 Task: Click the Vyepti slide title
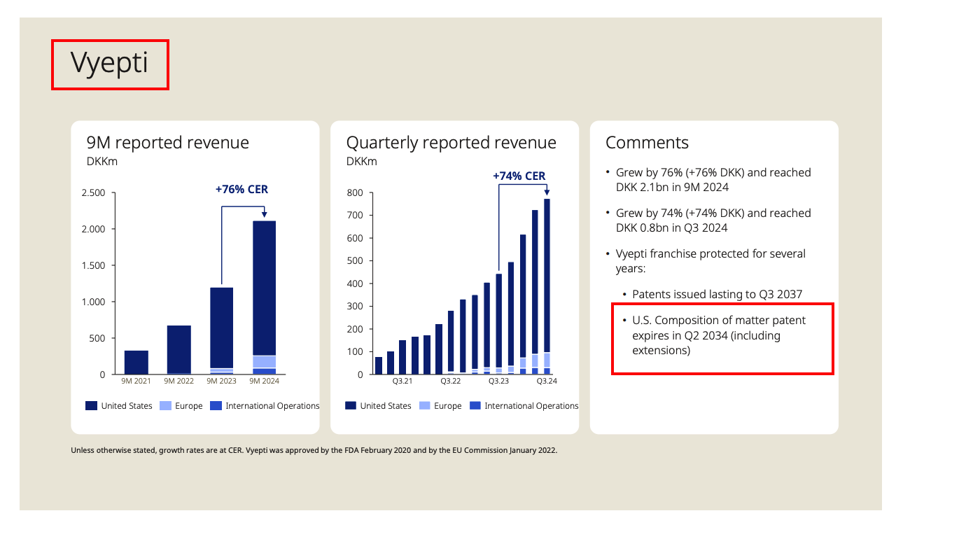click(x=109, y=64)
